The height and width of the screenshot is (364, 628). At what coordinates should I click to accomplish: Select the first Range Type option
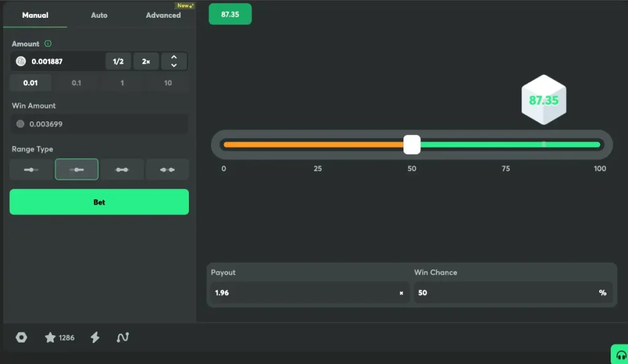click(31, 169)
